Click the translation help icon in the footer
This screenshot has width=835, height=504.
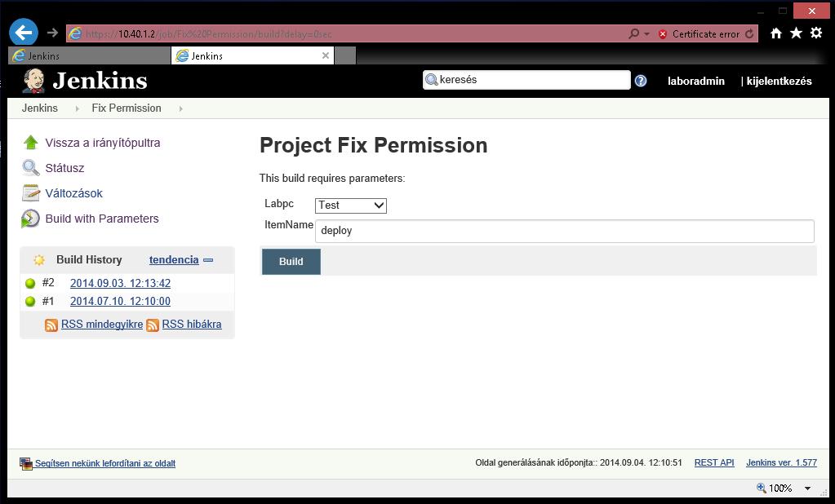[26, 463]
